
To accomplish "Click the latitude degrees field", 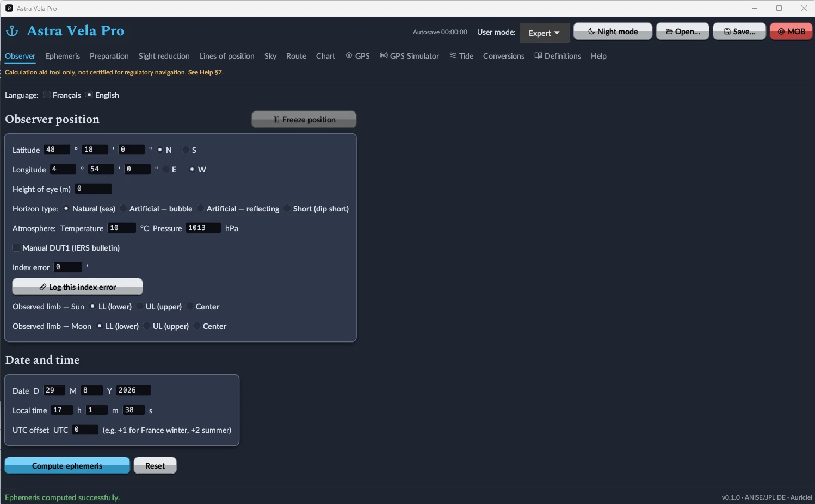I will (x=57, y=150).
